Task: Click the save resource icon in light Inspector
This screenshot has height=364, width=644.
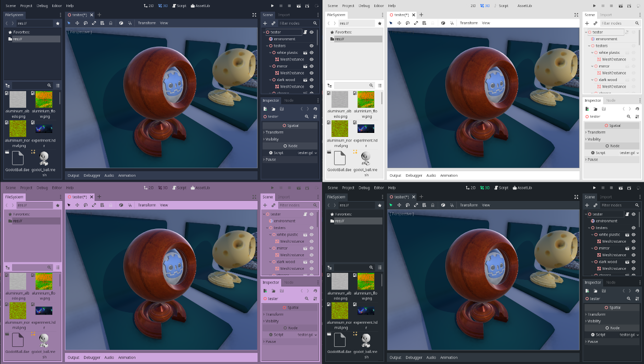Action: pos(604,109)
